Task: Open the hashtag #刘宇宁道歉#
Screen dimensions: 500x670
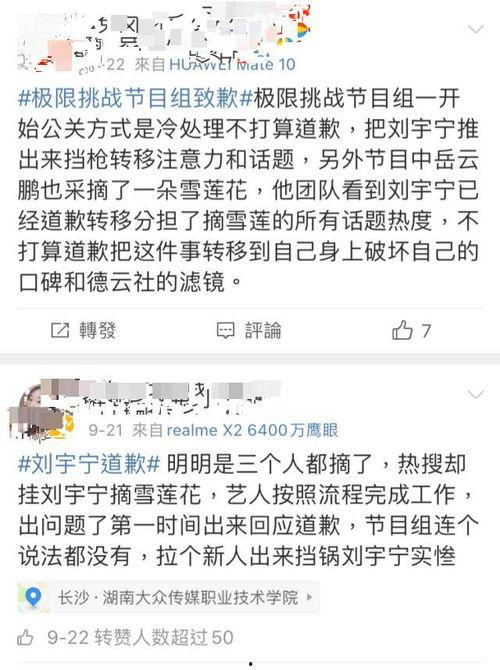Action: coord(89,464)
